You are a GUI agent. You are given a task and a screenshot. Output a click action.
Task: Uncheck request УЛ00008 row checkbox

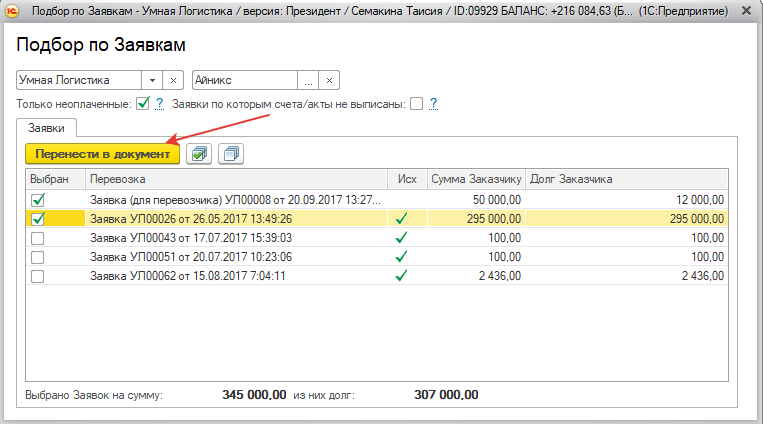click(37, 200)
